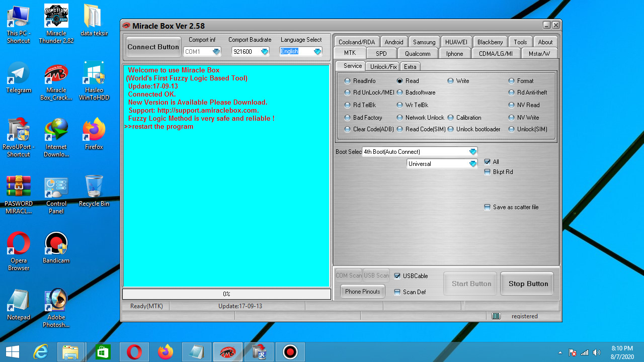The image size is (644, 362).
Task: Switch to the Unlock/Fix sub-tab
Action: pos(383,66)
